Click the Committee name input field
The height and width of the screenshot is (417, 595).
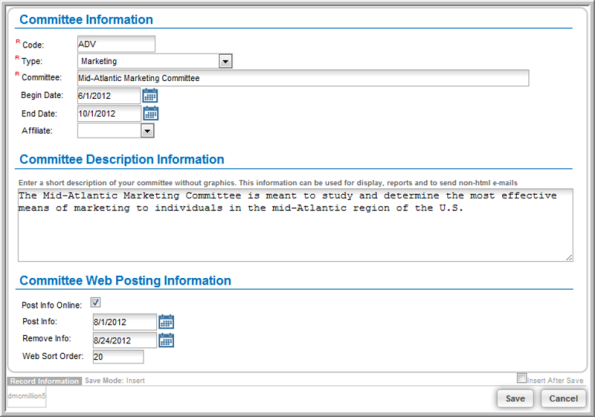(303, 78)
